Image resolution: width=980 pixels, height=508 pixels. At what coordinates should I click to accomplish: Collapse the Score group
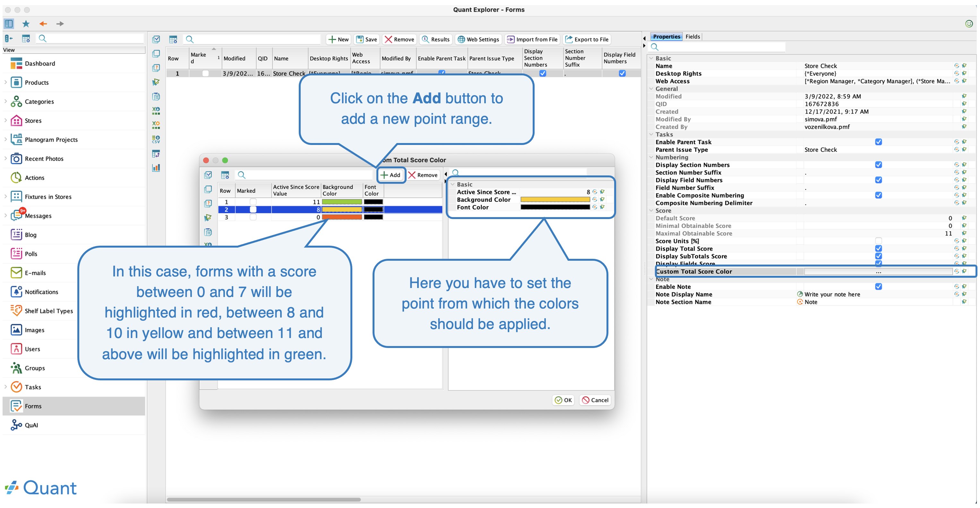[651, 210]
